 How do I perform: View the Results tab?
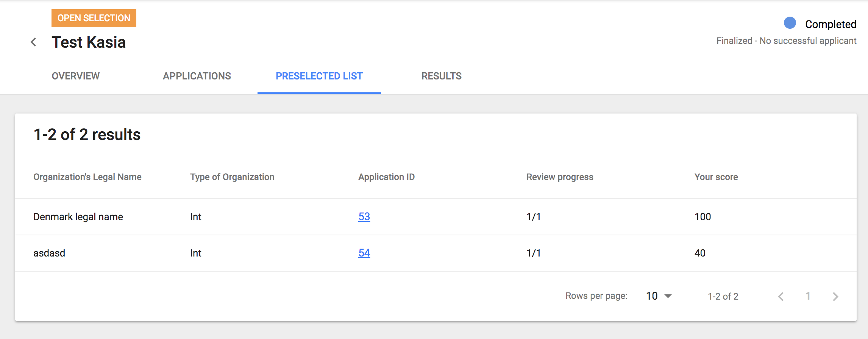(442, 76)
